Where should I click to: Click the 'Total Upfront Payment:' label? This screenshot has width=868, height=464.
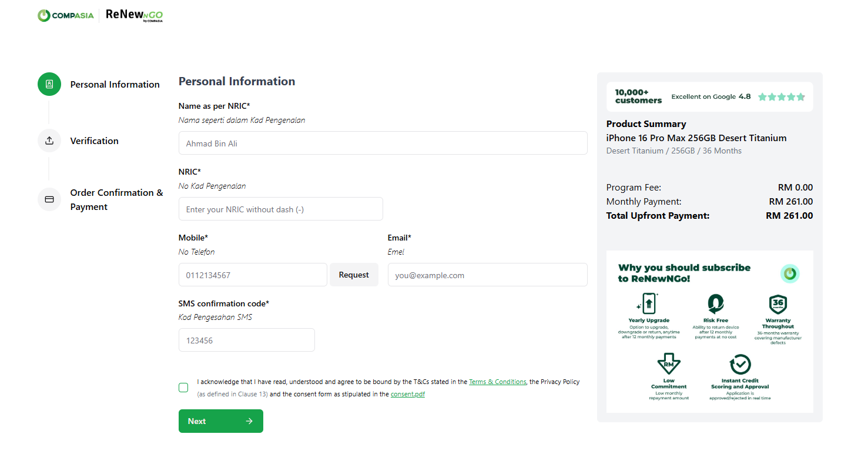tap(658, 216)
